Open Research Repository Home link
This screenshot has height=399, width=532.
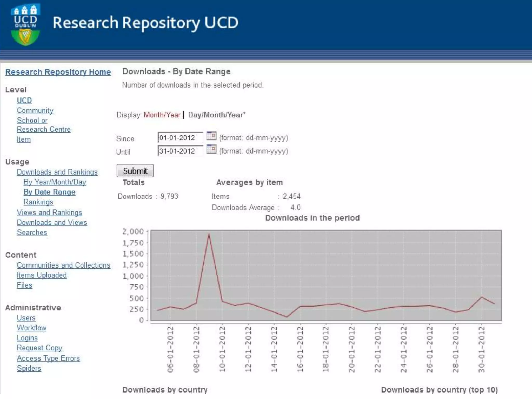[58, 72]
